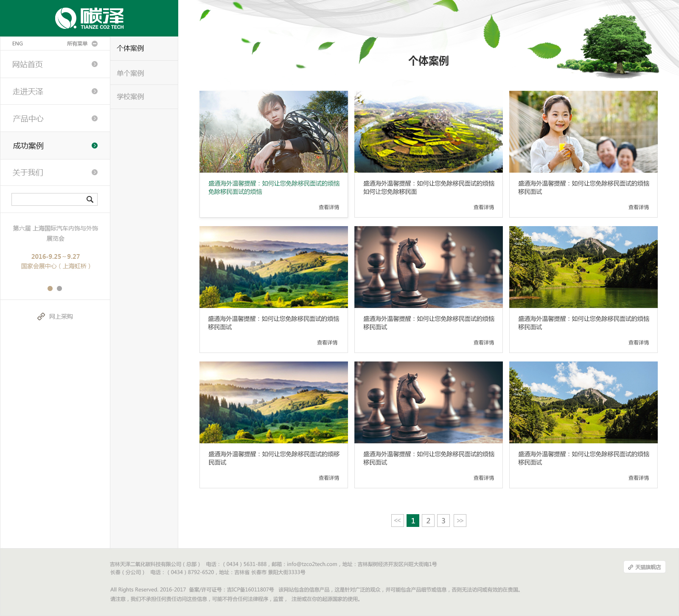This screenshot has height=616, width=679.
Task: Select the first carousel dot indicator
Action: coord(50,288)
